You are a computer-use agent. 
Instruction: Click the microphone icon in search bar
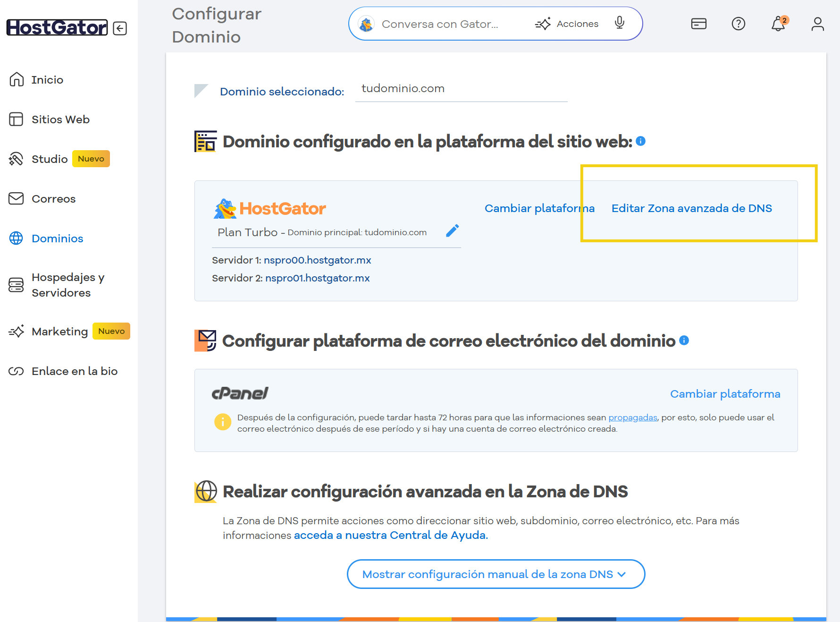click(619, 23)
